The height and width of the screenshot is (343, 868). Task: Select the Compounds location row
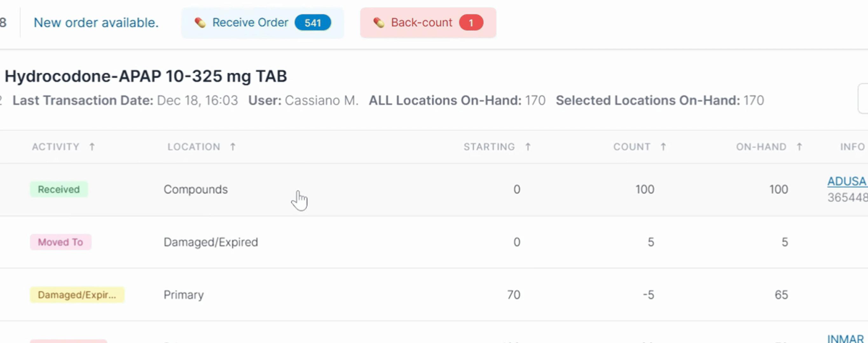tap(196, 190)
